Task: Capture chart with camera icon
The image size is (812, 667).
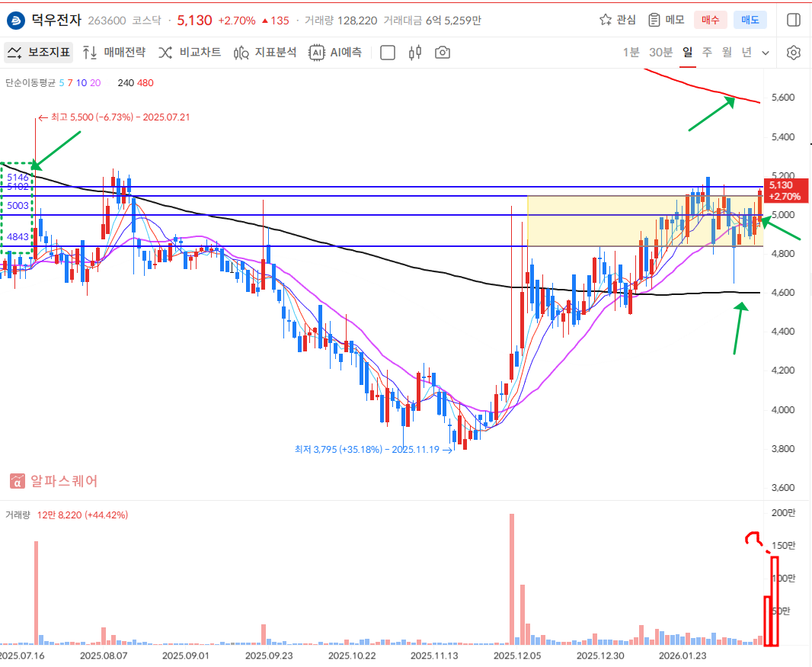Action: click(x=442, y=53)
